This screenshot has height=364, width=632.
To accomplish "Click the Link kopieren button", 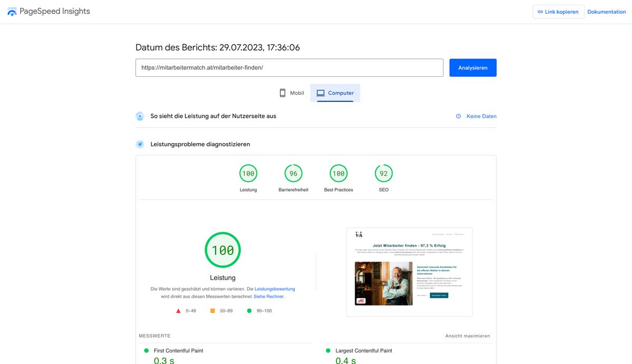I will point(558,12).
